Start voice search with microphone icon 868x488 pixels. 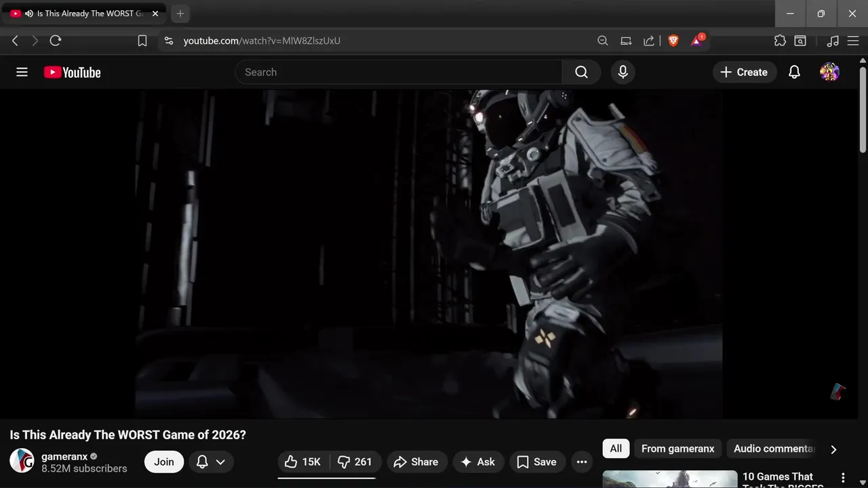623,72
